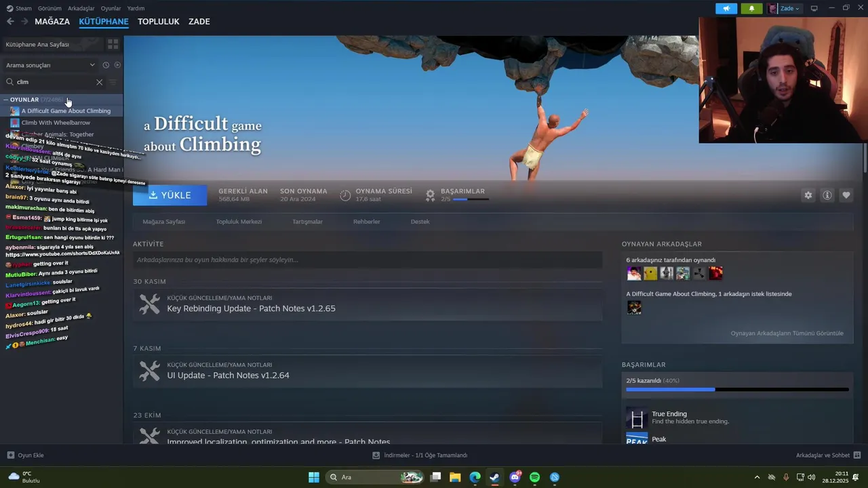Open the Tartışmalar link
Image resolution: width=868 pixels, height=488 pixels.
point(307,222)
